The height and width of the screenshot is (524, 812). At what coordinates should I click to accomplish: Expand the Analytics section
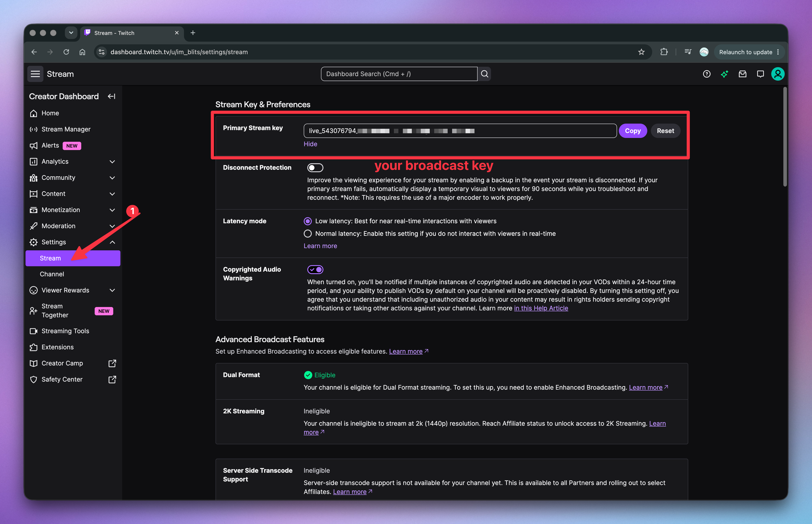[x=112, y=162]
